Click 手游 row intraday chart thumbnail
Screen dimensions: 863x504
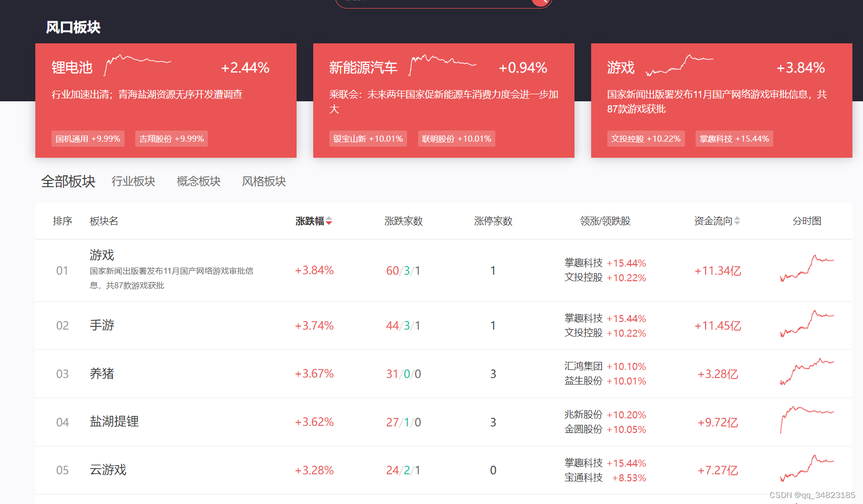[807, 324]
